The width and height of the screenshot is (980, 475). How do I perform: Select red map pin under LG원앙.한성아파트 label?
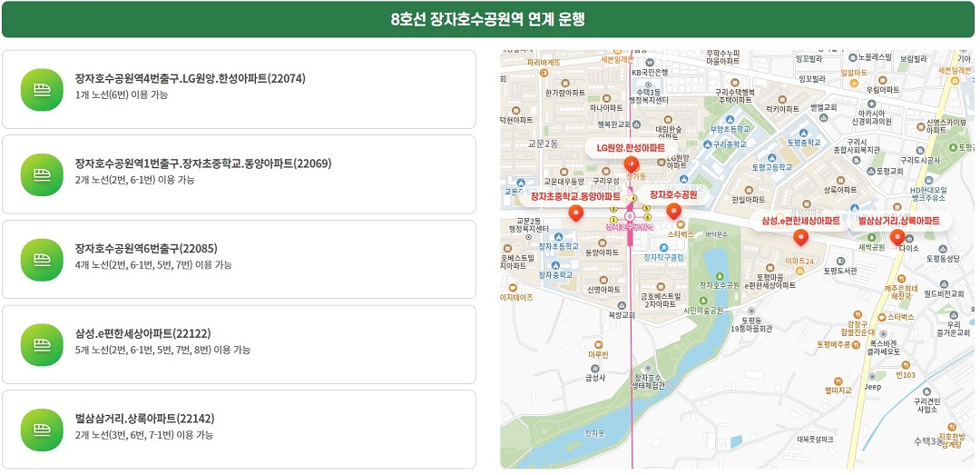[x=632, y=165]
